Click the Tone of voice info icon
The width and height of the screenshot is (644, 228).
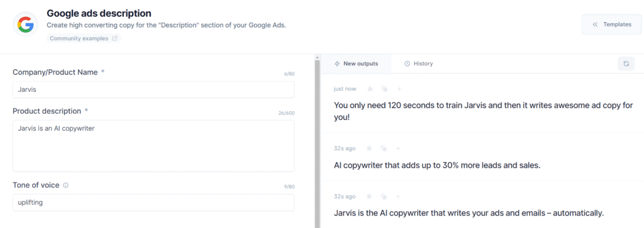(65, 185)
